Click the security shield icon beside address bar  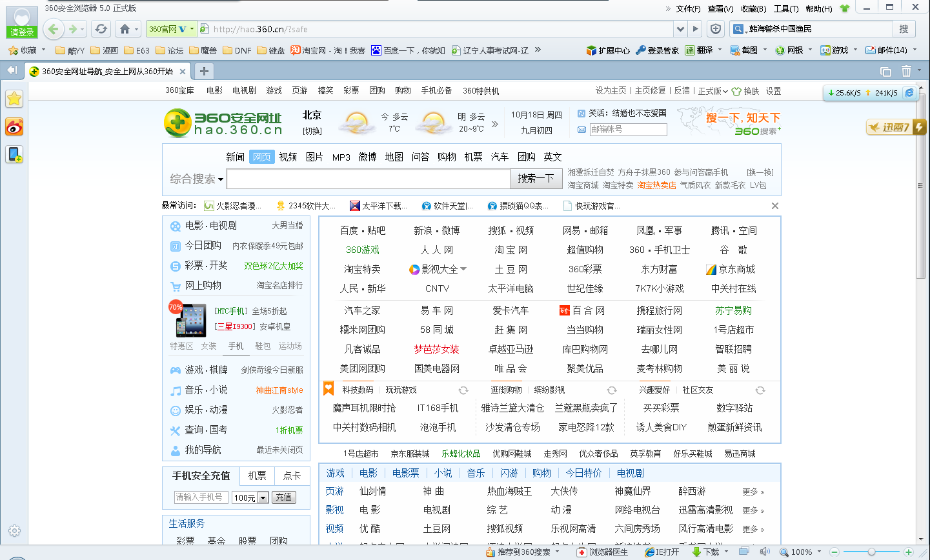pyautogui.click(x=716, y=29)
